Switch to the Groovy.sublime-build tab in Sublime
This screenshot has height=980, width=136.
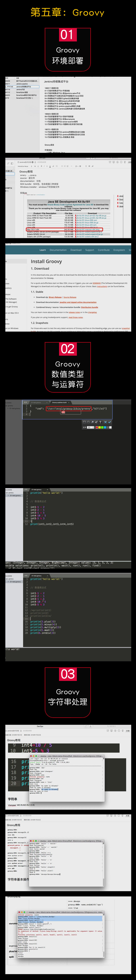pyautogui.click(x=59, y=402)
